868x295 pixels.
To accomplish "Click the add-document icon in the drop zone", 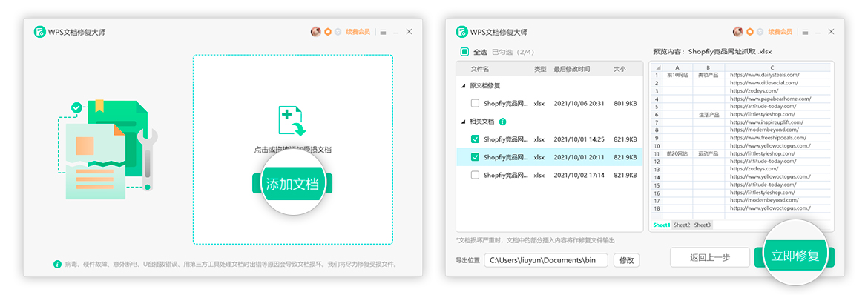I will (x=292, y=120).
